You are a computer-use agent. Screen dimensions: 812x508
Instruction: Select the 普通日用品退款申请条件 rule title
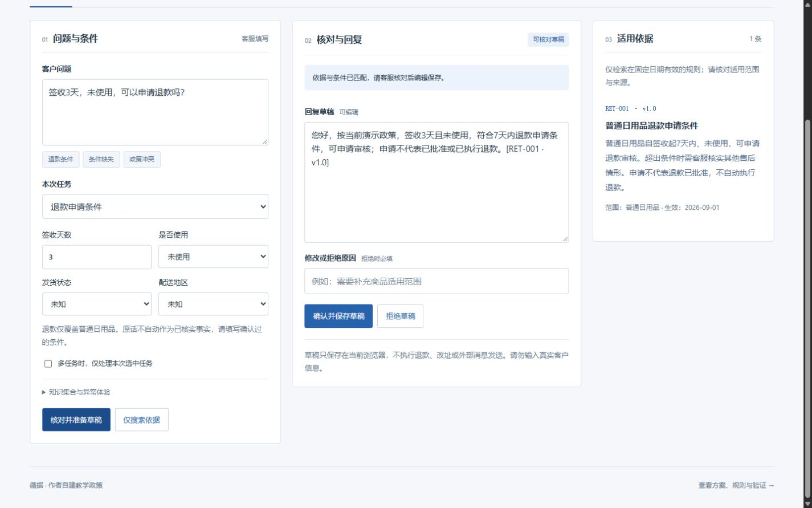click(x=652, y=126)
